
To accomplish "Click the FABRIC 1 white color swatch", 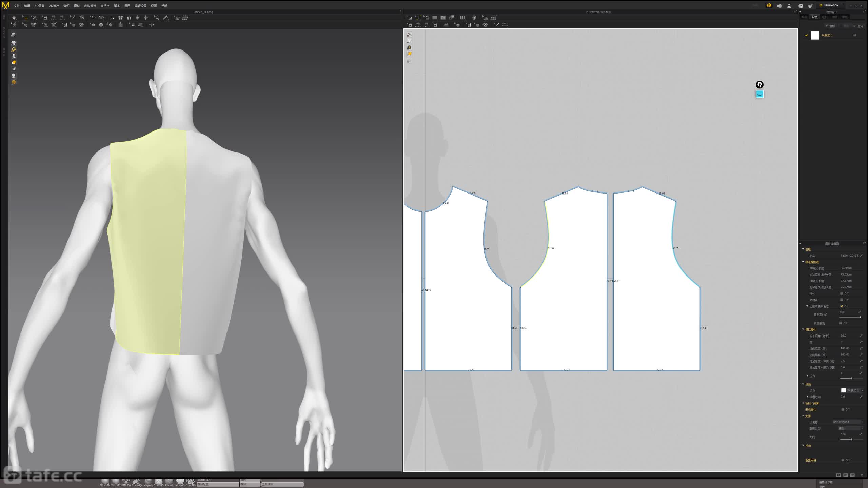I will point(815,35).
